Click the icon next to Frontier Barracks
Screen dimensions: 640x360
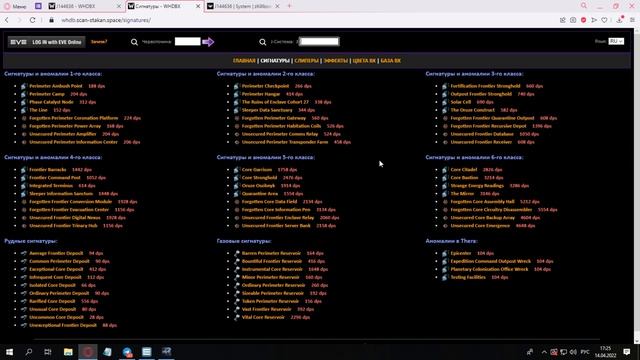[x=24, y=170]
